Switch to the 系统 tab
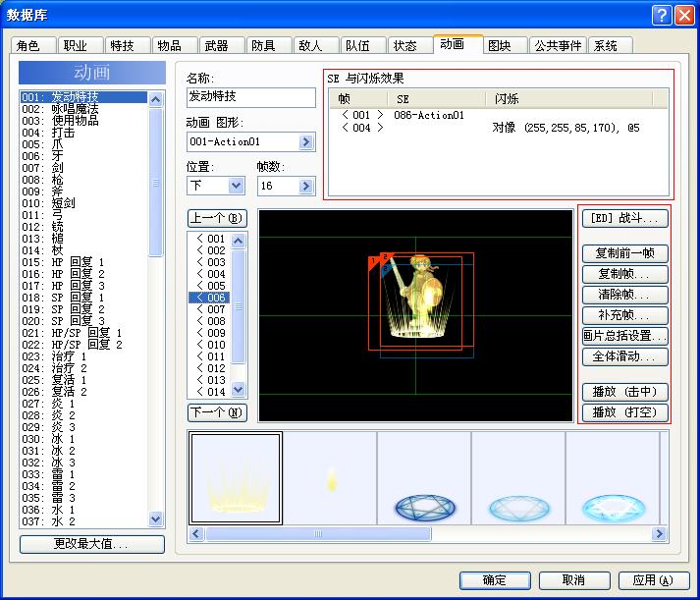The width and height of the screenshot is (700, 600). pyautogui.click(x=611, y=45)
